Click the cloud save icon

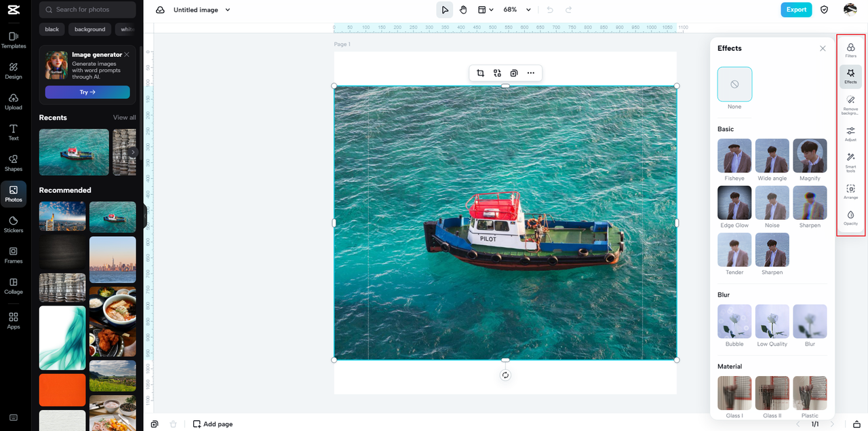[160, 10]
